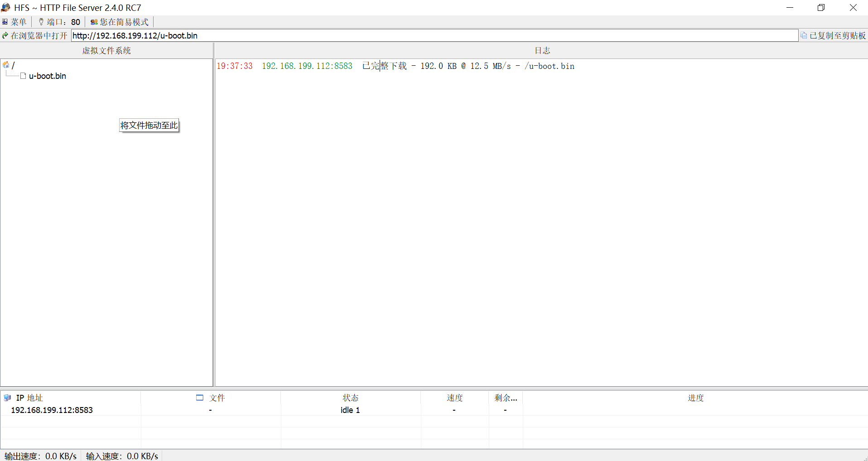
Task: Click /u-boot.bin path in log
Action: [x=550, y=66]
